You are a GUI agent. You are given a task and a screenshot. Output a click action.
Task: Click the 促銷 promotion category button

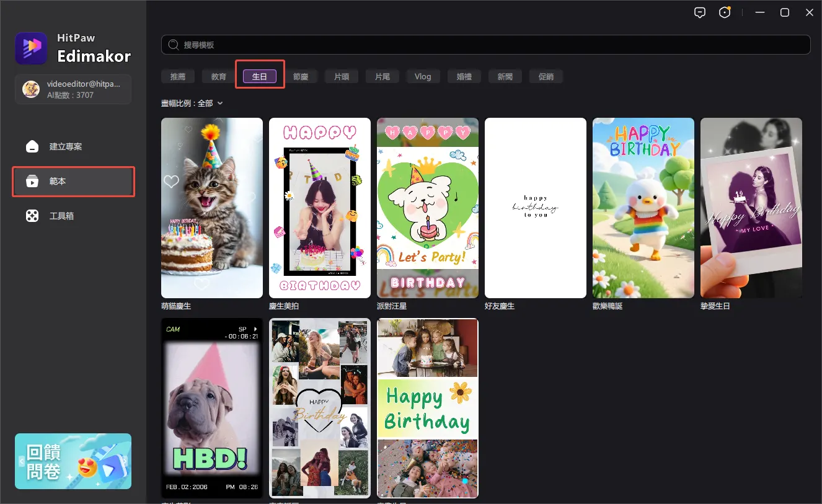[546, 77]
